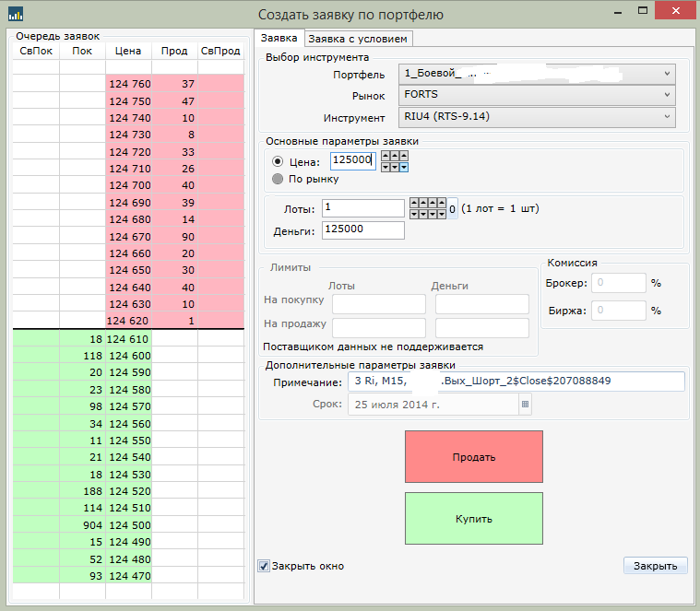Viewport: 700px width, 611px height.
Task: Open the calendar picker beside the Срок date
Action: click(525, 404)
